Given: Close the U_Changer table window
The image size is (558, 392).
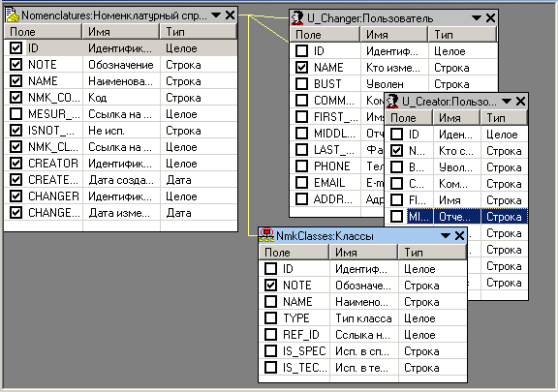Looking at the screenshot, I should [x=490, y=18].
